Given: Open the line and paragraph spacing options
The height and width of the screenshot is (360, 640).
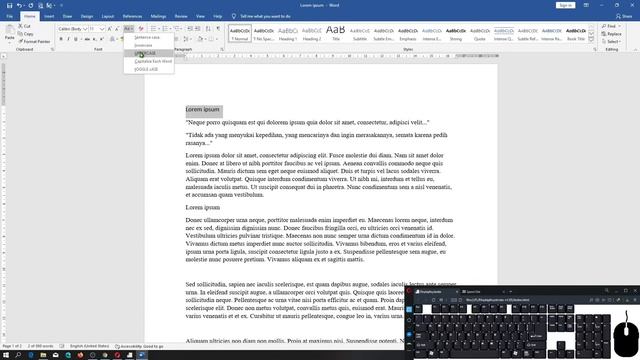Looking at the screenshot, I should pyautogui.click(x=186, y=39).
